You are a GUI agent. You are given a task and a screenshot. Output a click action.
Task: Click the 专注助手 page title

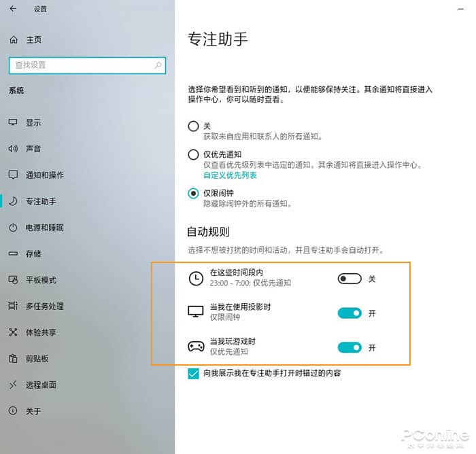(x=218, y=39)
